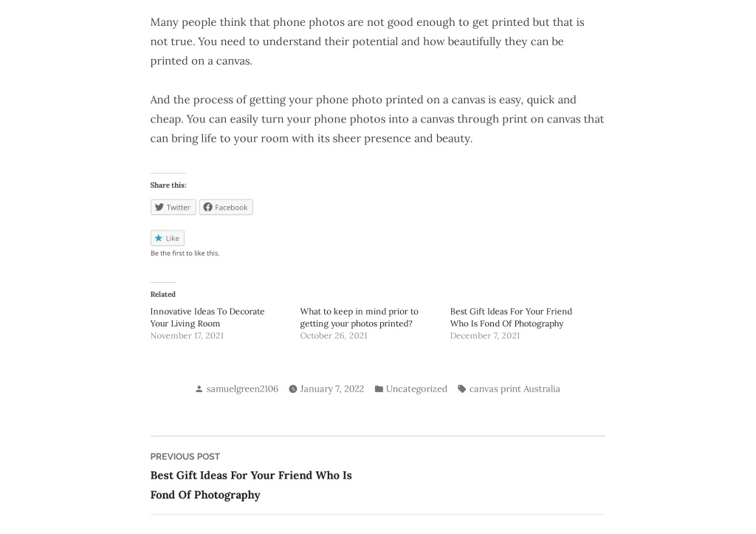Screen dimensions: 756x534
Task: Open Innovative Ideas To Decorate Living Room
Action: [x=207, y=318]
